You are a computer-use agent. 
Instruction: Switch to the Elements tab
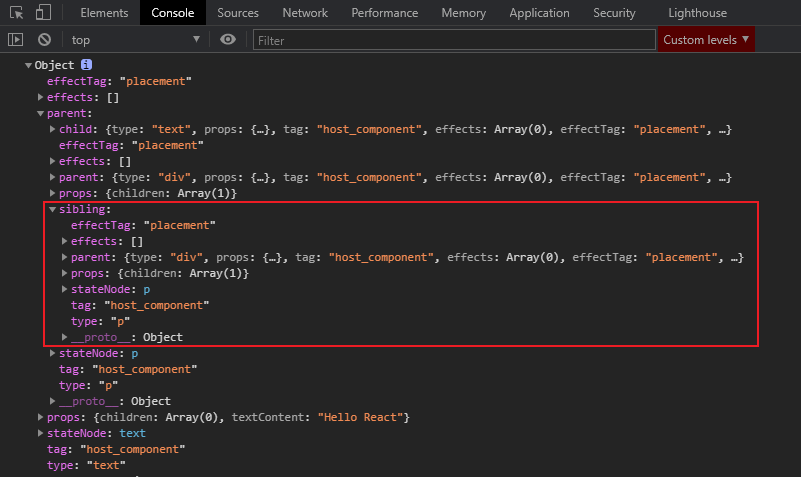point(104,13)
